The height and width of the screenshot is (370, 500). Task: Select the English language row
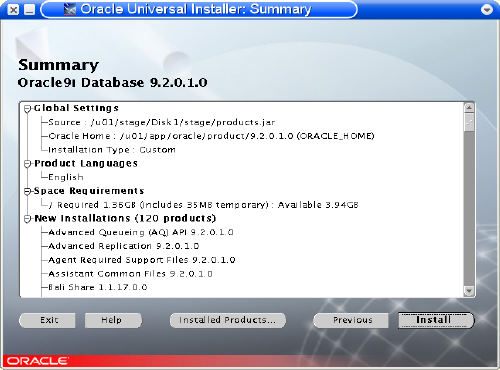click(66, 177)
